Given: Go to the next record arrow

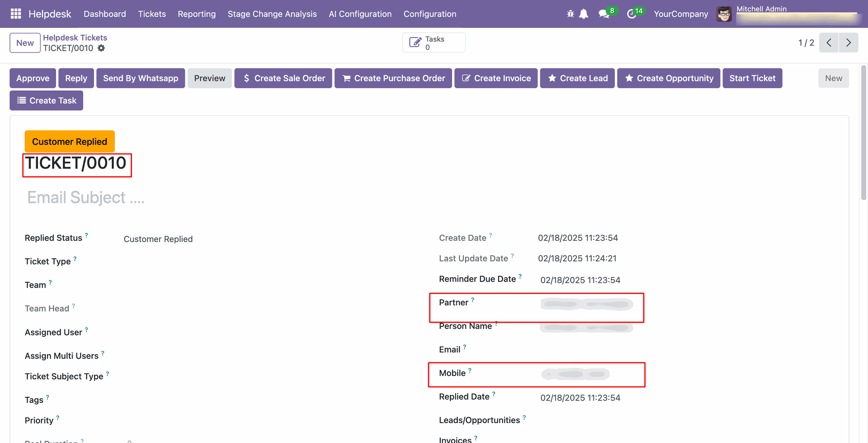Looking at the screenshot, I should click(x=849, y=43).
